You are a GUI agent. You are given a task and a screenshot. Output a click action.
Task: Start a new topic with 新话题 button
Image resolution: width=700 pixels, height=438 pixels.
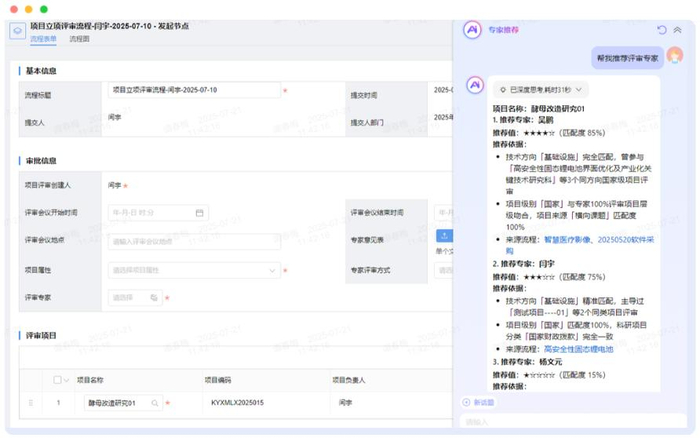[478, 402]
